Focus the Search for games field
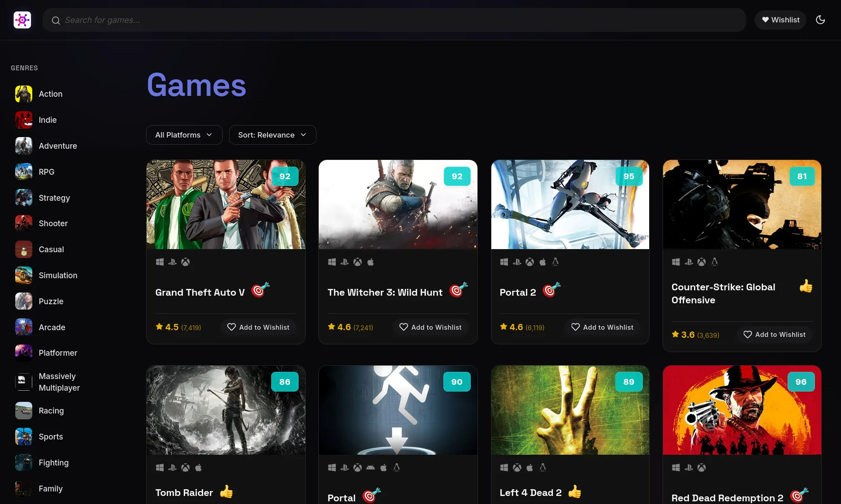 (x=394, y=20)
